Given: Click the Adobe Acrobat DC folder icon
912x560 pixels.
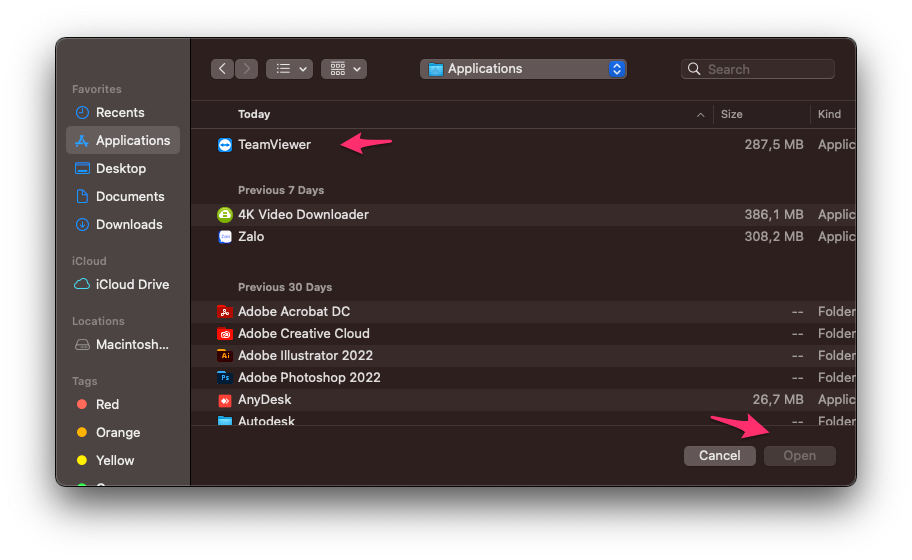Looking at the screenshot, I should coord(225,312).
